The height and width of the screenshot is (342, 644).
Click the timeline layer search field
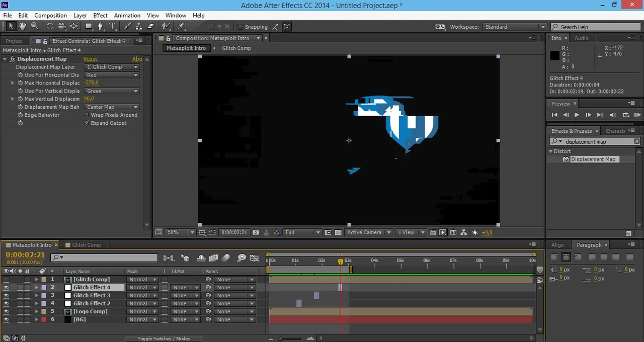pos(104,258)
